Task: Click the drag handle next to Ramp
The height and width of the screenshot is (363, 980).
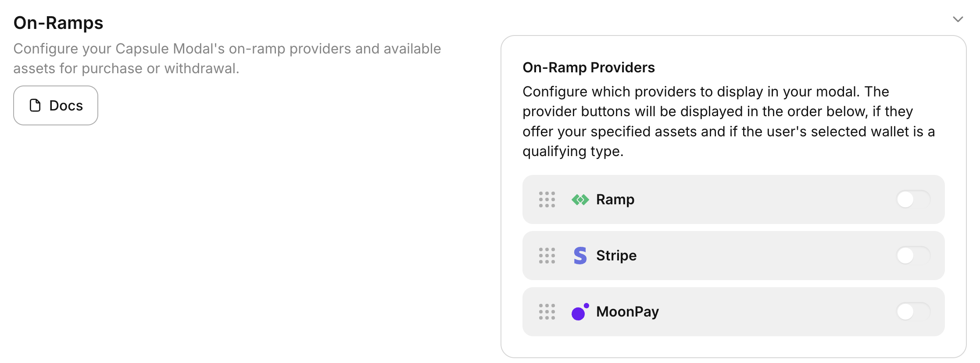Action: [x=547, y=199]
